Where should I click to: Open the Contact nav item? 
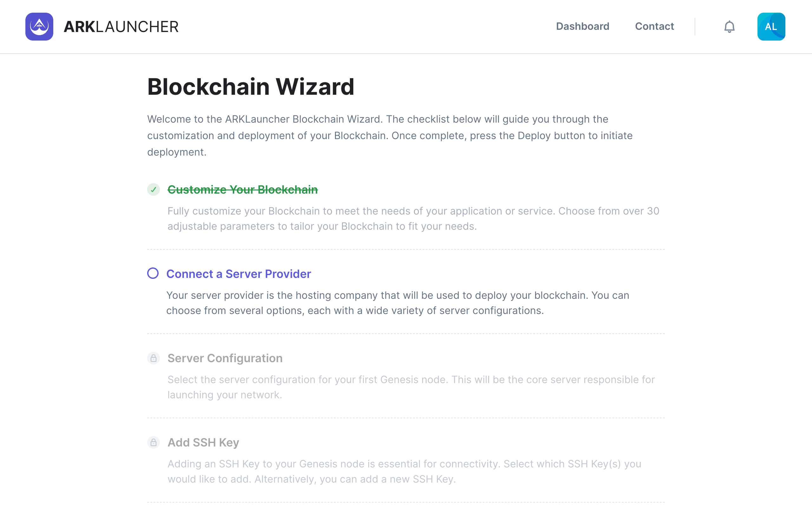pyautogui.click(x=654, y=27)
